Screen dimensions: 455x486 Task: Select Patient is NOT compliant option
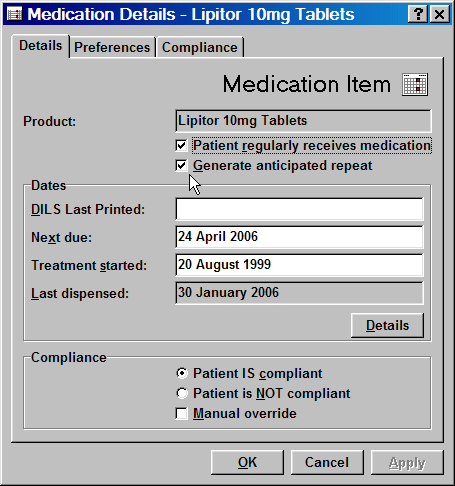click(x=182, y=393)
